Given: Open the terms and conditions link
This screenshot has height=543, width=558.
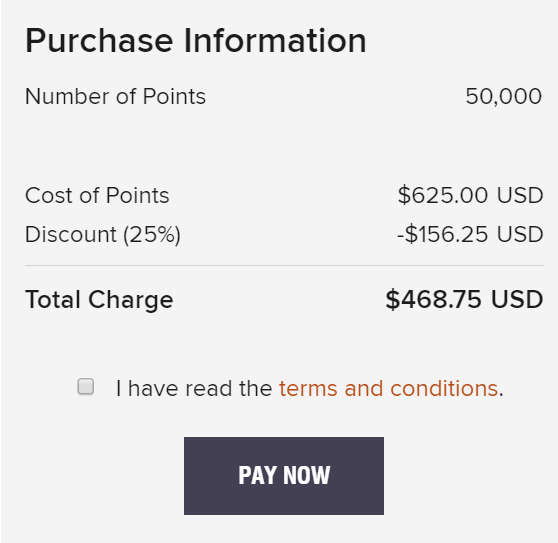Looking at the screenshot, I should click(x=388, y=388).
